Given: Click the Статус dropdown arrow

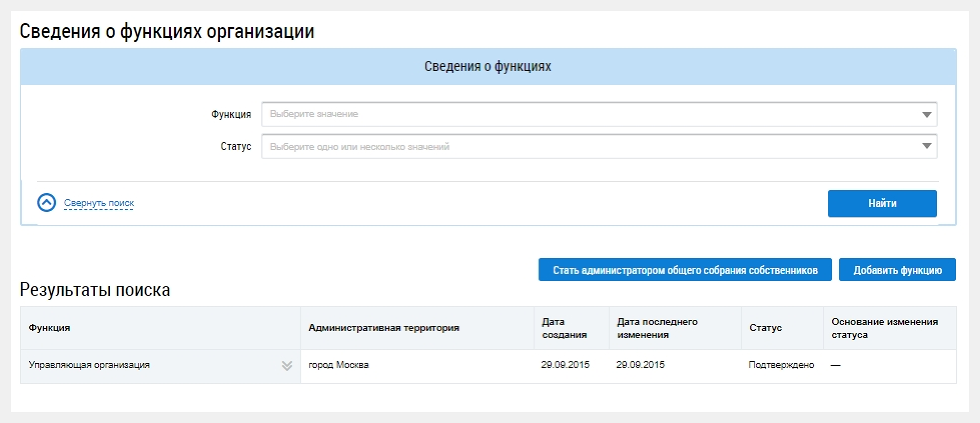Looking at the screenshot, I should click(926, 146).
